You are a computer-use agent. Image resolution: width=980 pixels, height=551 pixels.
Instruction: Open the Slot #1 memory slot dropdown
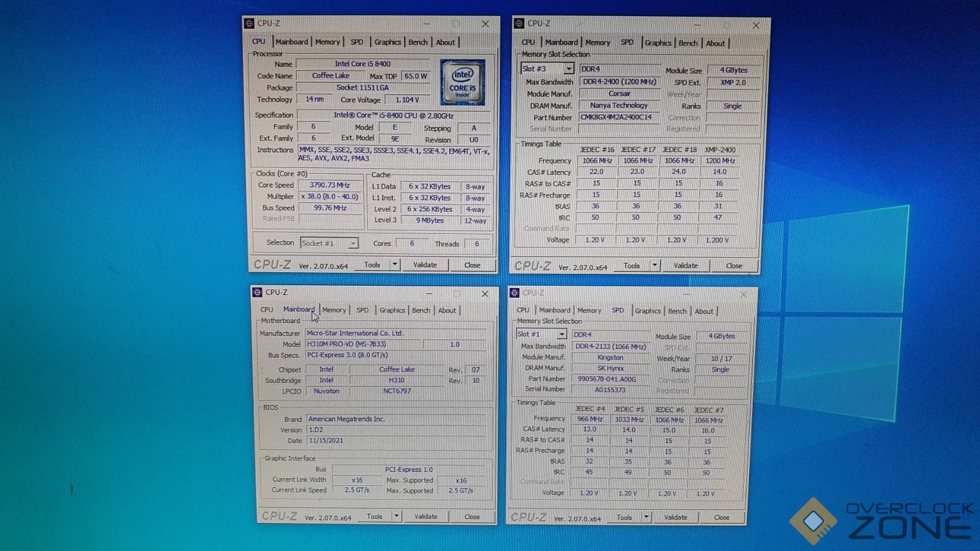click(x=562, y=334)
